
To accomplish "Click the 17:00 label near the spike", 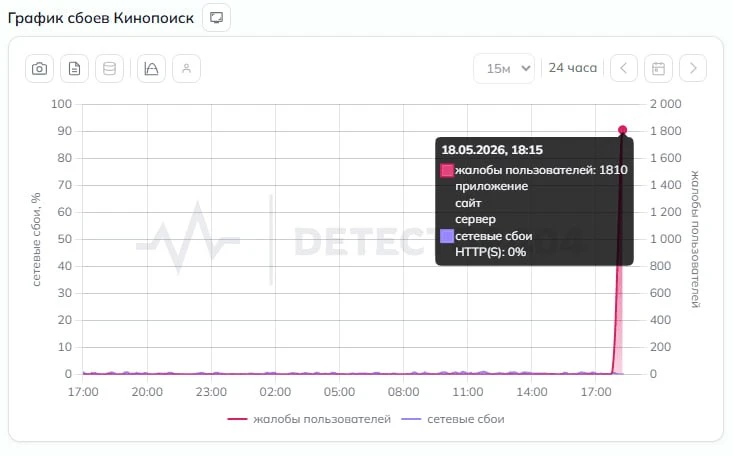I will point(596,392).
